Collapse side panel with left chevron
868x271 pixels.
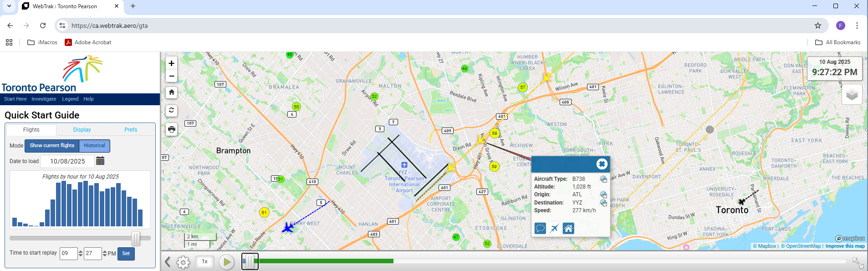167,262
